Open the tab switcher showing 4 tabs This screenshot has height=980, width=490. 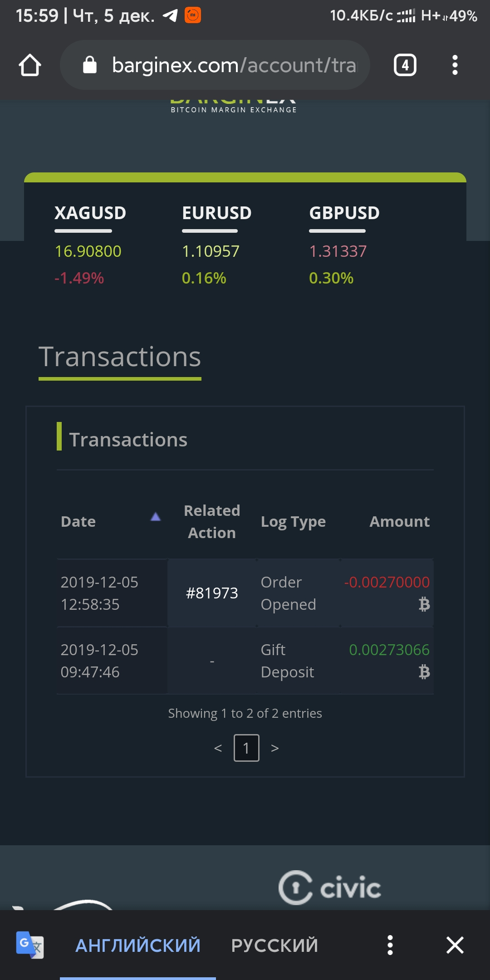[405, 65]
